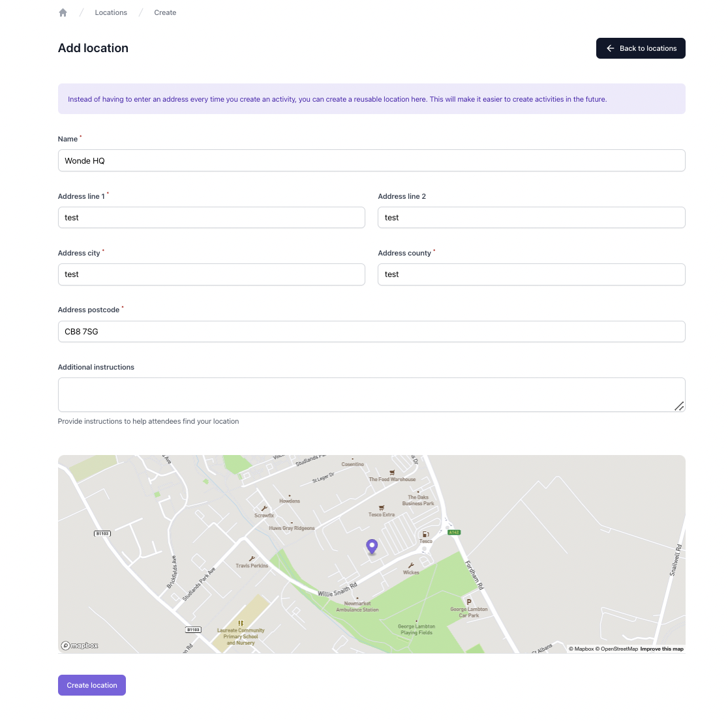Click the home icon in breadcrumb
The height and width of the screenshot is (721, 728).
coord(63,12)
